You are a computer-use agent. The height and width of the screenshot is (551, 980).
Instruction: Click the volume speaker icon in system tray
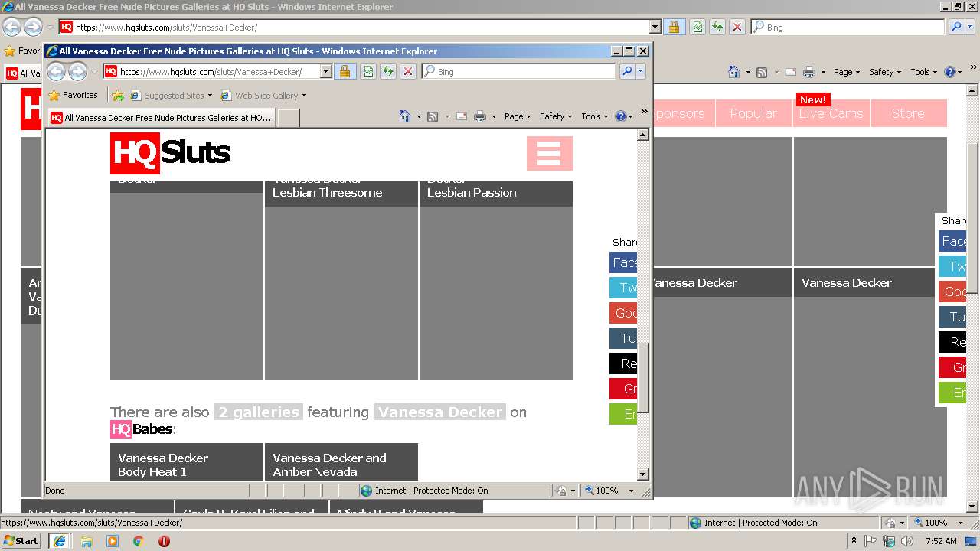tap(907, 541)
